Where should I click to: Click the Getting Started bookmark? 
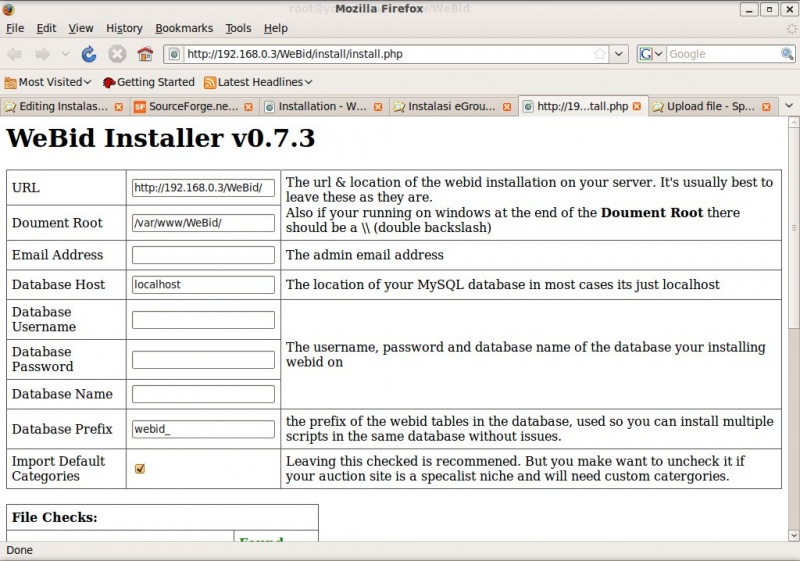pyautogui.click(x=148, y=82)
